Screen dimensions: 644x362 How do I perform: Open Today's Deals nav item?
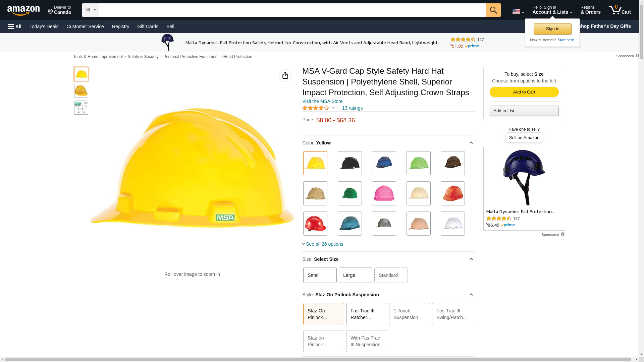coord(44,26)
